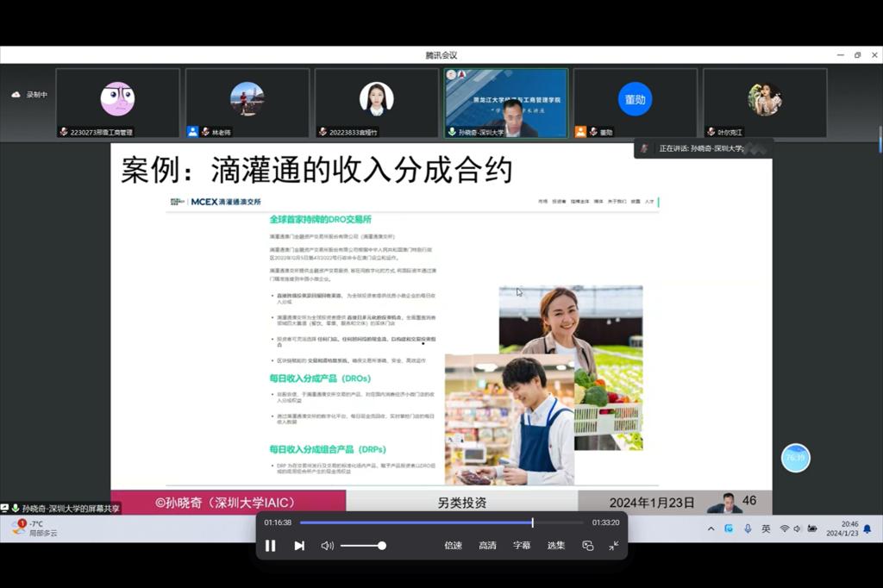Image resolution: width=883 pixels, height=588 pixels.
Task: Click the 全球首家持牌的DRO交易所 heading
Action: 321,219
